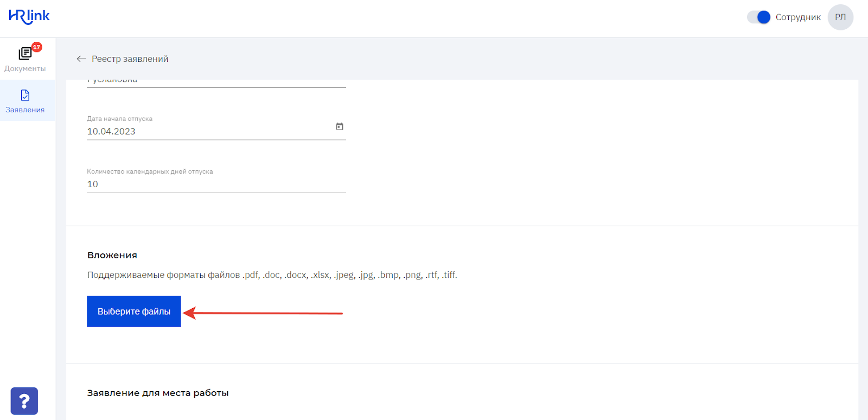Select the Заявление для места работы heading
Viewport: 868px width, 420px height.
coord(158,393)
